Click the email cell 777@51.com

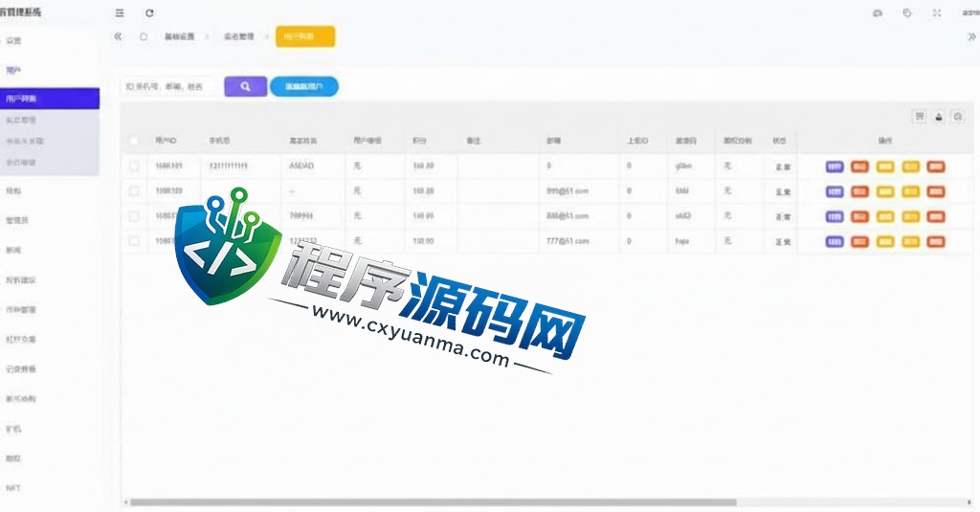[x=568, y=241]
